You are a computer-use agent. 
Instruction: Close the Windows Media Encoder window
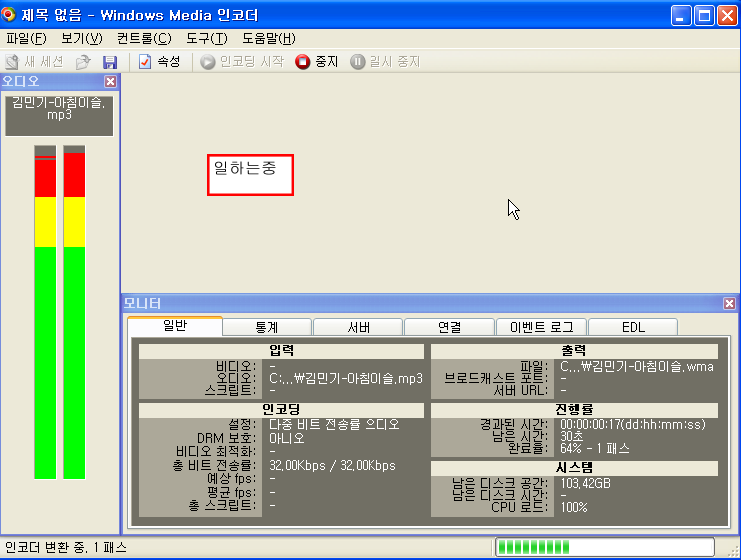click(x=727, y=16)
